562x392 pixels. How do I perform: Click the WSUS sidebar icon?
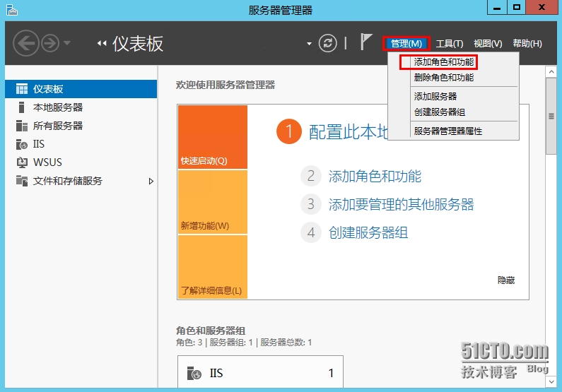pos(22,162)
